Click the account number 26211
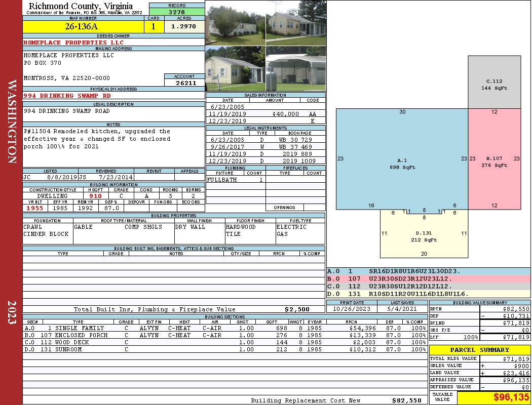This screenshot has height=405, width=532. click(185, 83)
